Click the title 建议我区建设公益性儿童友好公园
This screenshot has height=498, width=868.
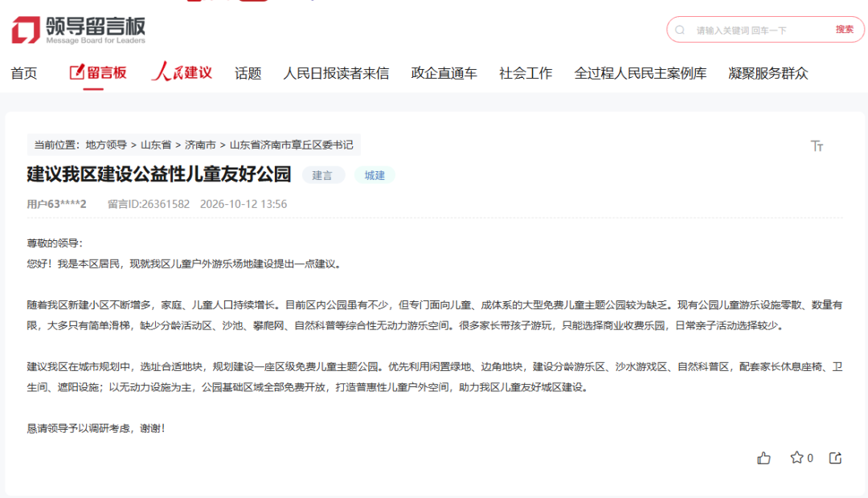pos(159,174)
